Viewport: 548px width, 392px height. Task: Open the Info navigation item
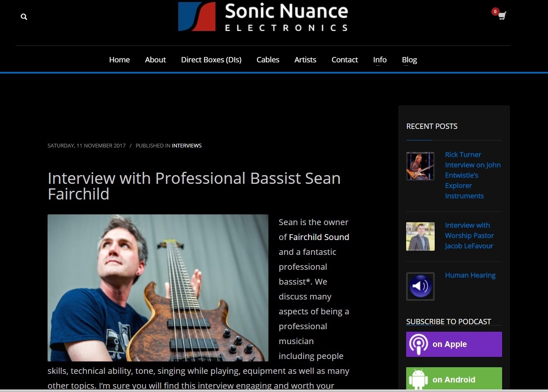coord(380,59)
